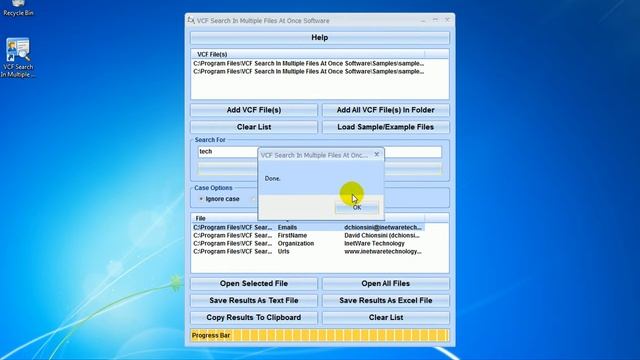Click Add All VCF File(s) In Folder
Screen dimensions: 640x360
[x=385, y=110]
